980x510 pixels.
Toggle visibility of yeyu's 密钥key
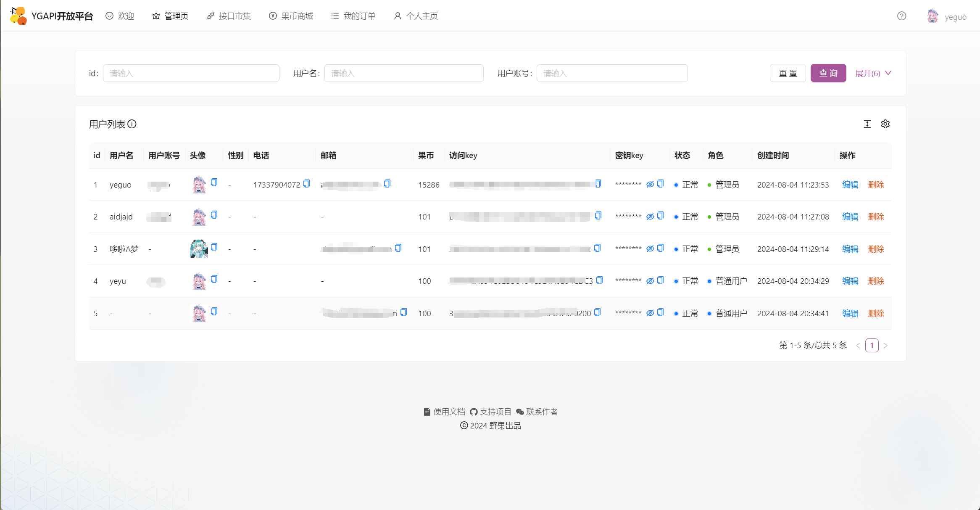click(650, 280)
